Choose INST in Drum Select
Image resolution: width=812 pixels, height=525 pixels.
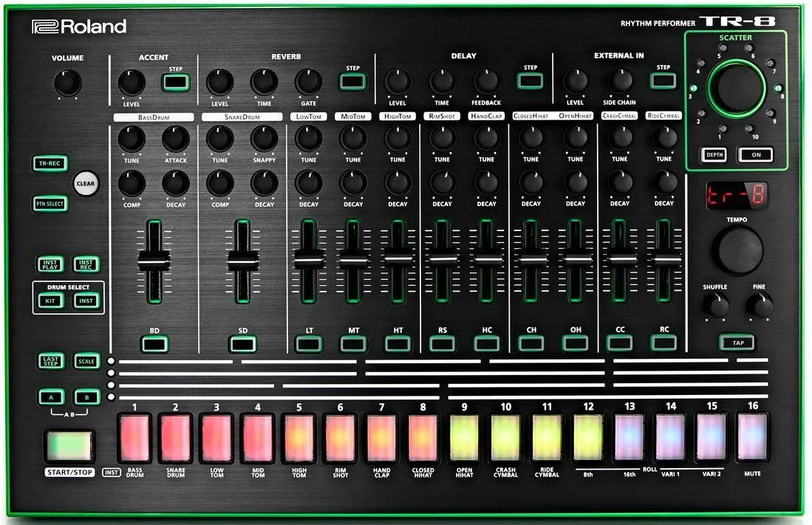coord(86,301)
